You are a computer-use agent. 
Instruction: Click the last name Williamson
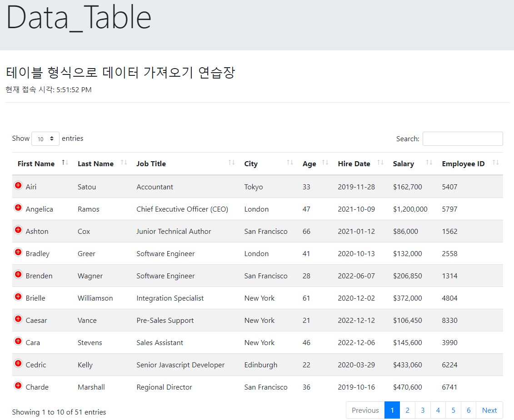95,298
